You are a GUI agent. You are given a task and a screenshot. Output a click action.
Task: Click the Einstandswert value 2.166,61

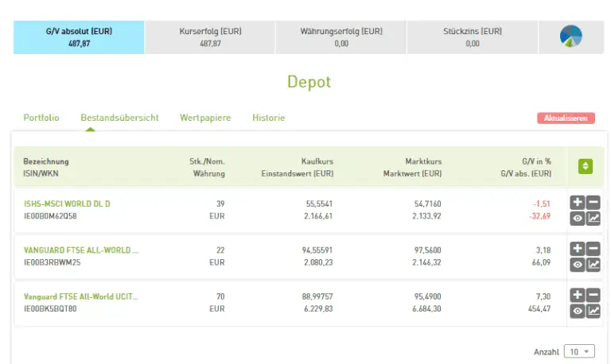tap(318, 216)
